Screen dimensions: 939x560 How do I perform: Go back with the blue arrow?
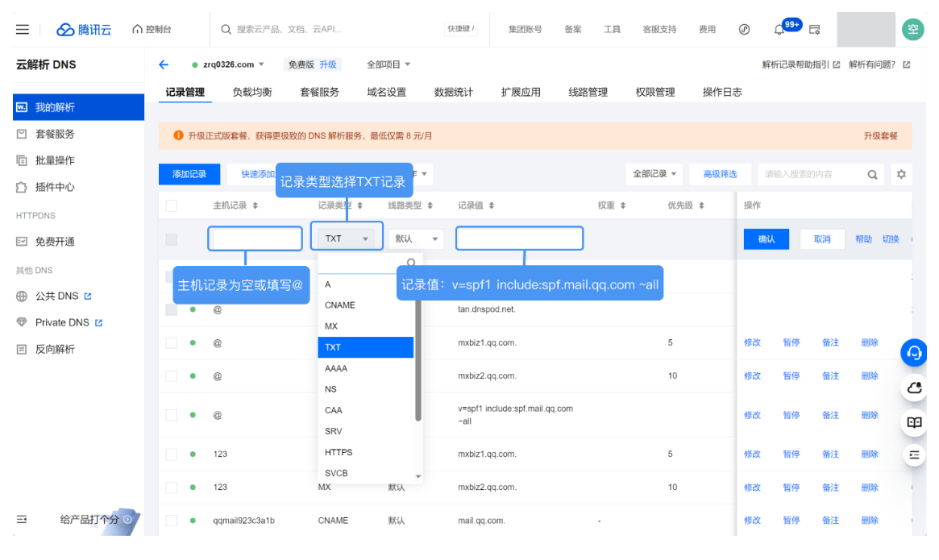pos(164,64)
